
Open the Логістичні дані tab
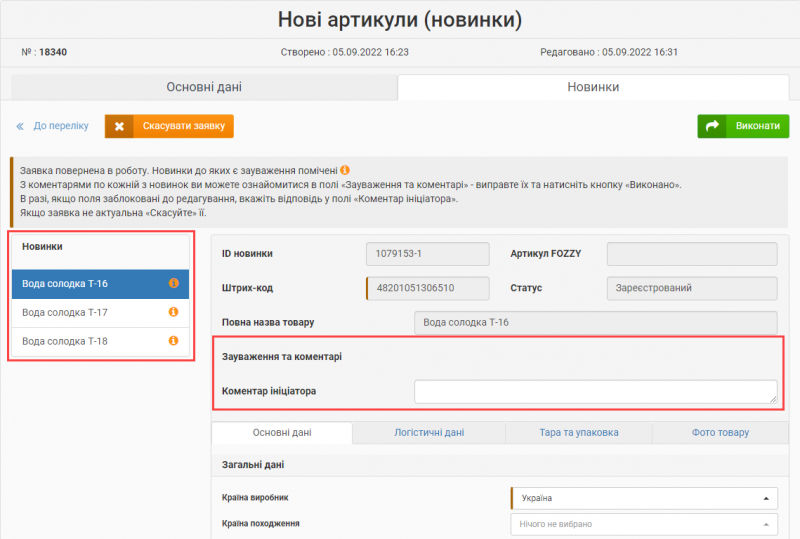[429, 433]
